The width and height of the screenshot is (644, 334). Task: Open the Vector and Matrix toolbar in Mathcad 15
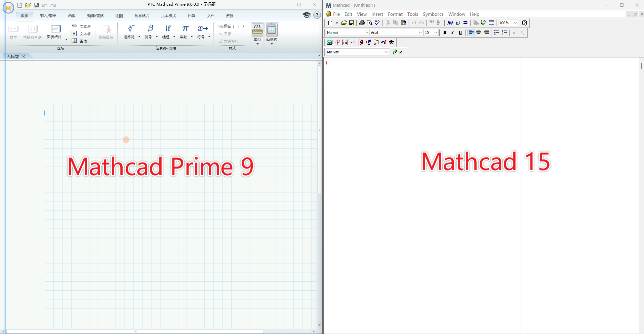click(345, 42)
